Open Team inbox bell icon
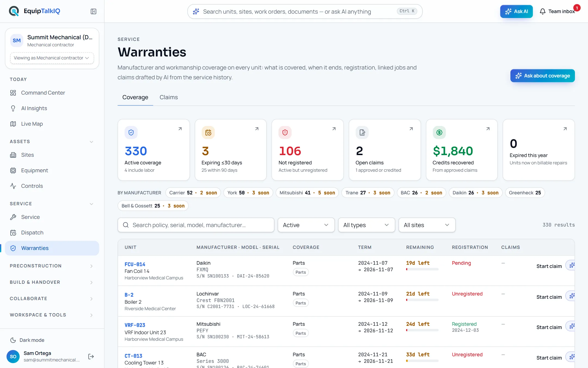Screen dimensions: 588x368 [x=543, y=11]
